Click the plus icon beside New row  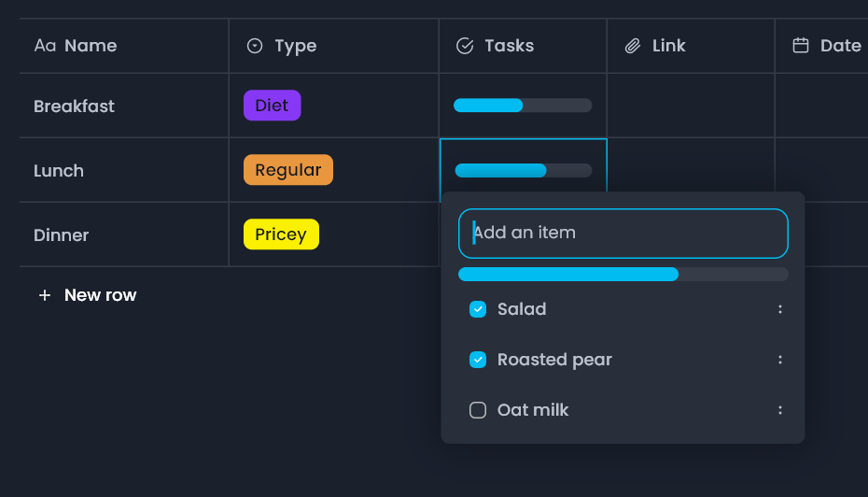tap(45, 295)
